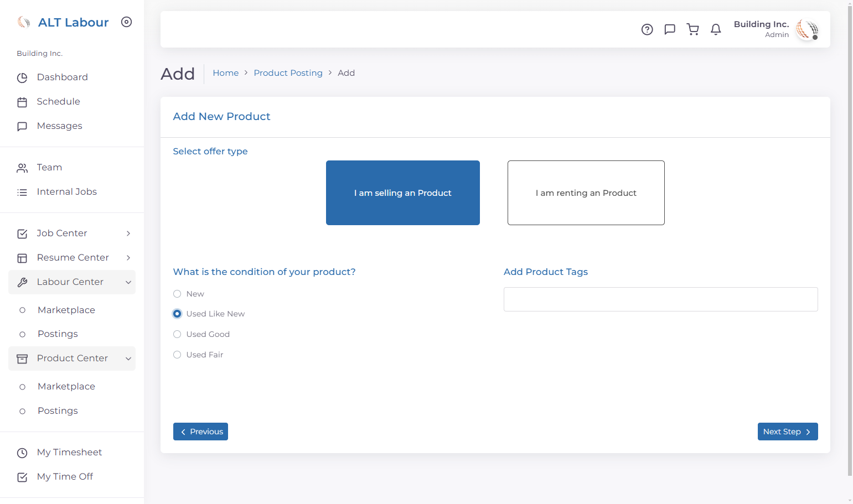Click the ALT Labour logo icon
This screenshot has width=853, height=504.
tap(23, 22)
